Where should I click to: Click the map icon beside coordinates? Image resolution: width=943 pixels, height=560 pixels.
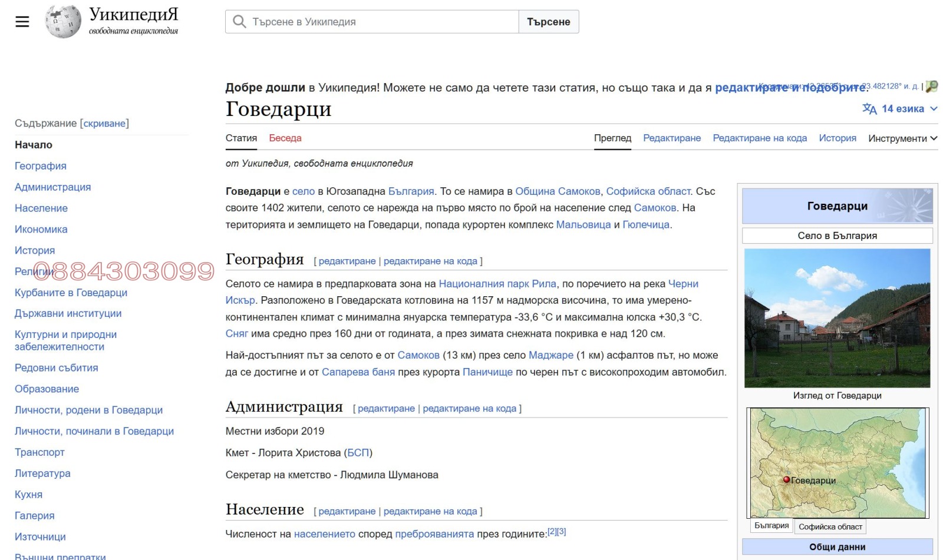tap(932, 87)
